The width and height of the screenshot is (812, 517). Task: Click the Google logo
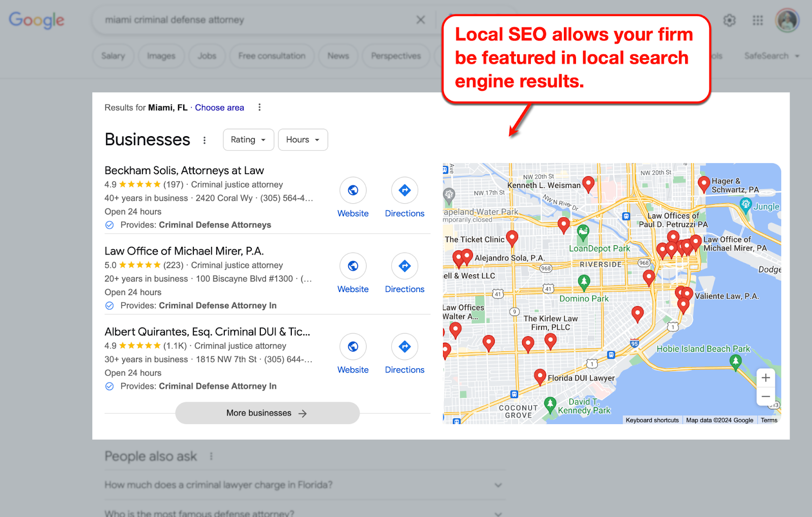[37, 20]
